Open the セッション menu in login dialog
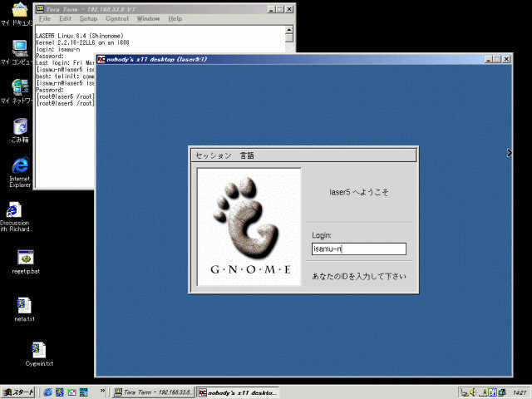The width and height of the screenshot is (532, 399). [x=213, y=155]
